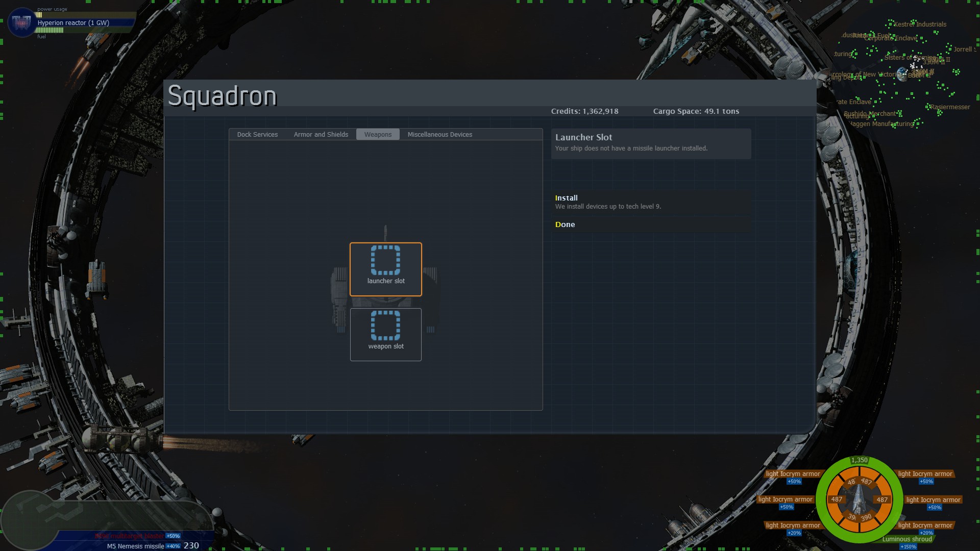Click the missile count 230
The image size is (980, 551).
(191, 545)
